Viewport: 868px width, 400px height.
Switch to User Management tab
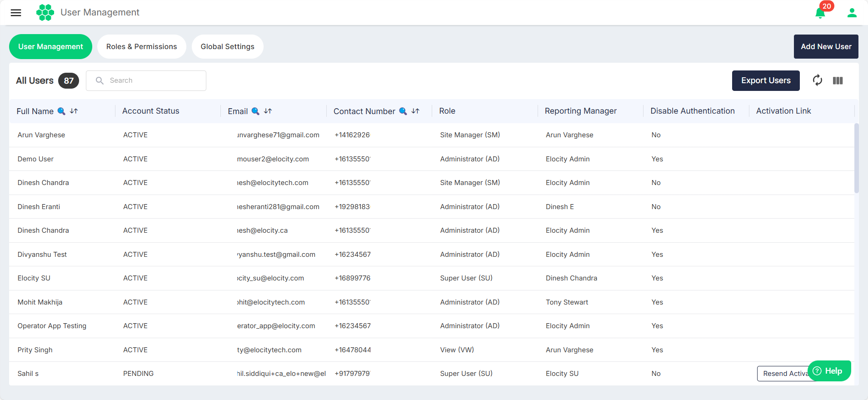pyautogui.click(x=50, y=46)
